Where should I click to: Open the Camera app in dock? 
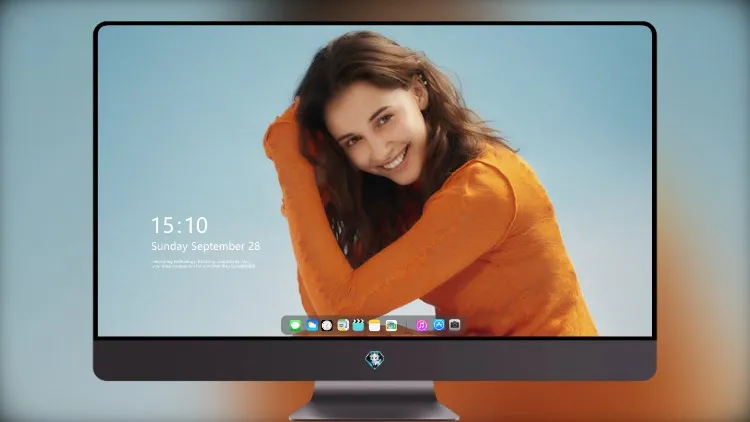[455, 325]
